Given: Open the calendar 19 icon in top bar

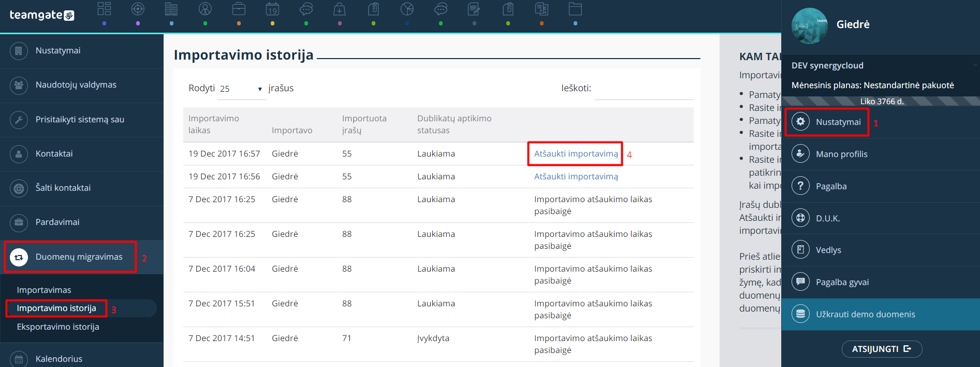Looking at the screenshot, I should coord(272,9).
